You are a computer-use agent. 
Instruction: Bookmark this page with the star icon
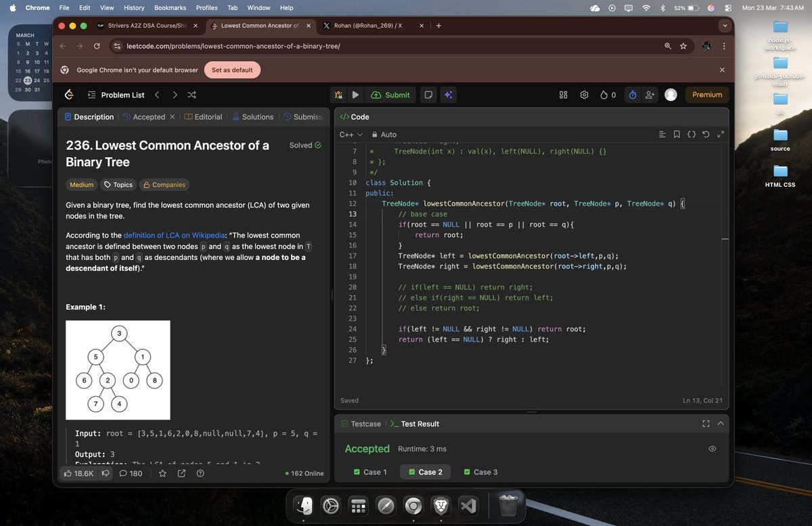[x=683, y=46]
